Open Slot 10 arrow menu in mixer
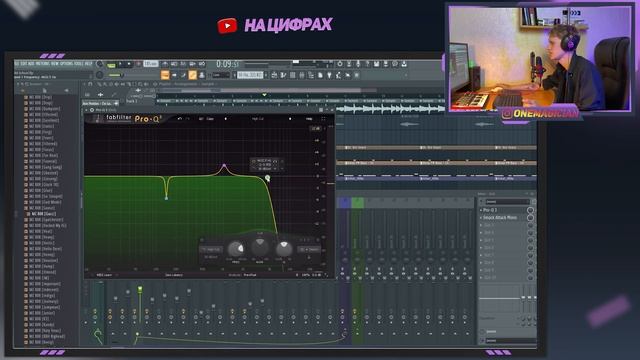 481,278
